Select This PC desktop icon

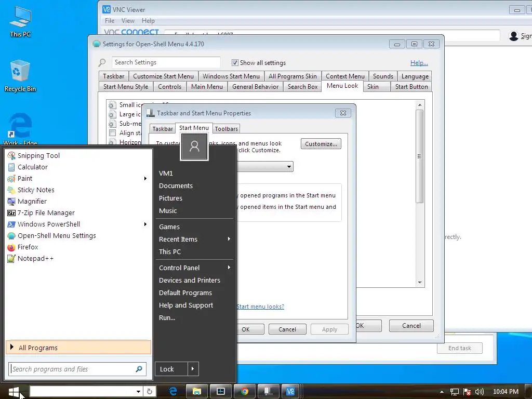20,22
